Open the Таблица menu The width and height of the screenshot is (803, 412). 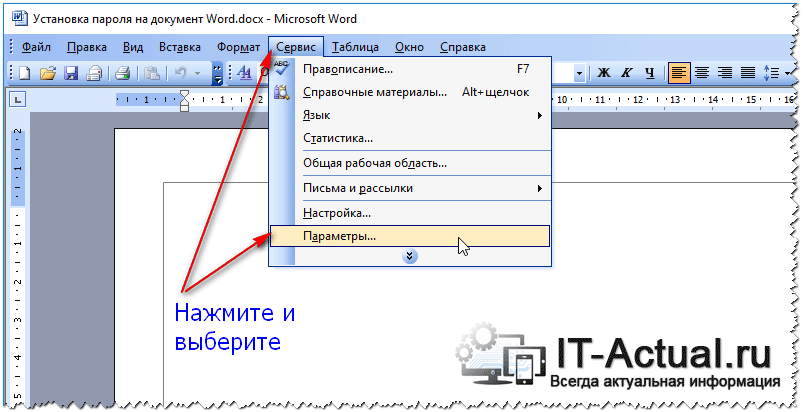pyautogui.click(x=355, y=47)
